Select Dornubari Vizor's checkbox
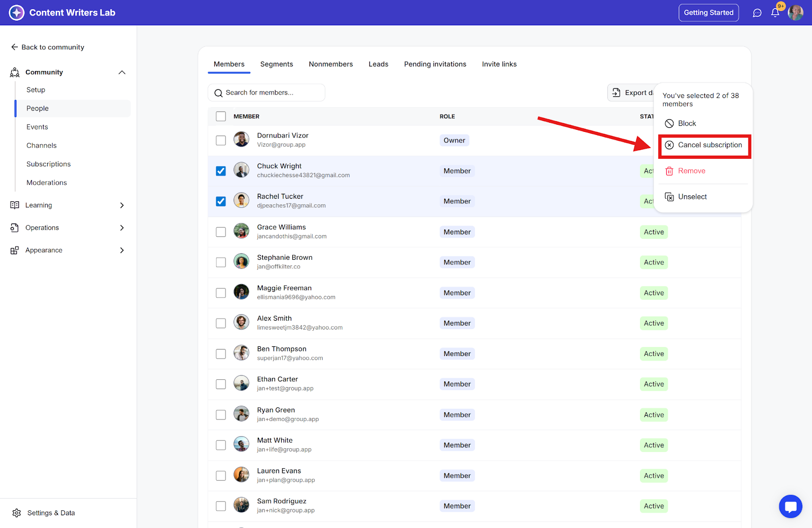The width and height of the screenshot is (812, 528). [221, 140]
